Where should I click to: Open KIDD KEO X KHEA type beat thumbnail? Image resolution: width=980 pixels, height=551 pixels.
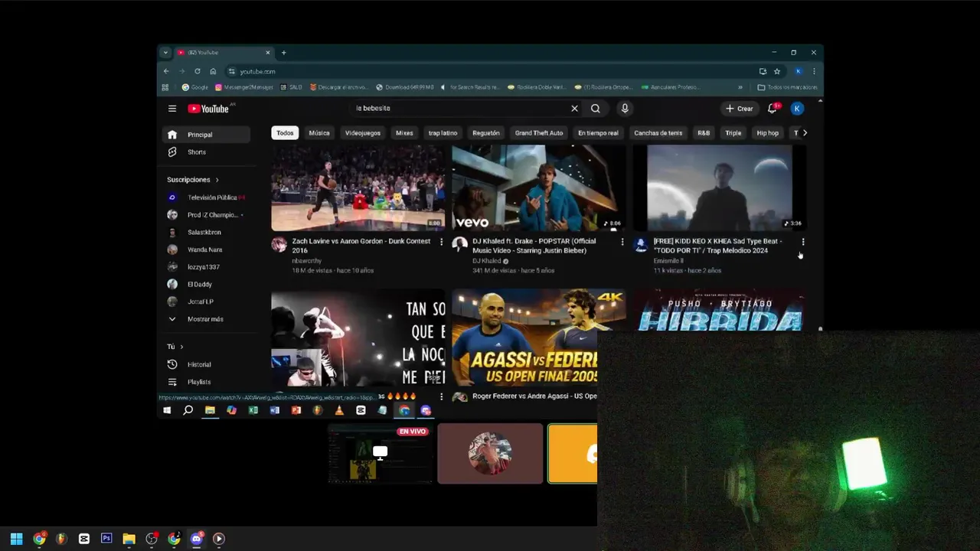tap(719, 187)
